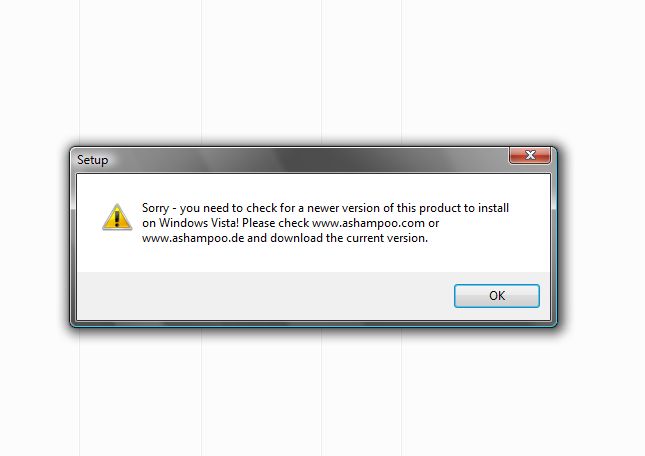The height and width of the screenshot is (456, 645).
Task: Click the yellow warning triangle icon
Action: click(117, 217)
